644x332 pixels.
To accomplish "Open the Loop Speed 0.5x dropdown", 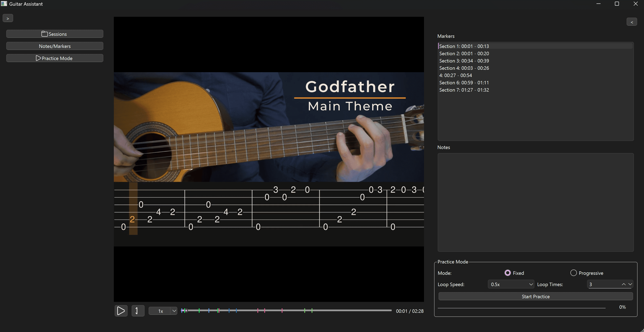I will [511, 284].
